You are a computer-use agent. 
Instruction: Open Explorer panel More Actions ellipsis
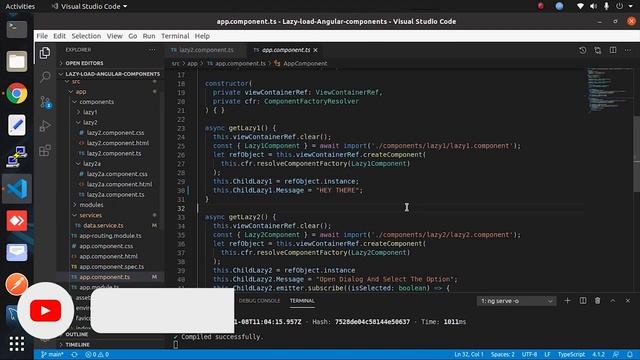152,50
